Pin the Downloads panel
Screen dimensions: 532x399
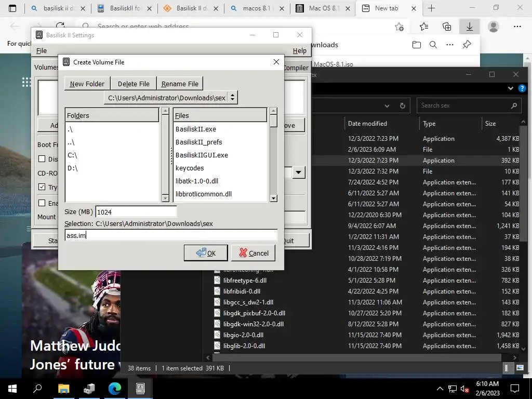click(467, 45)
